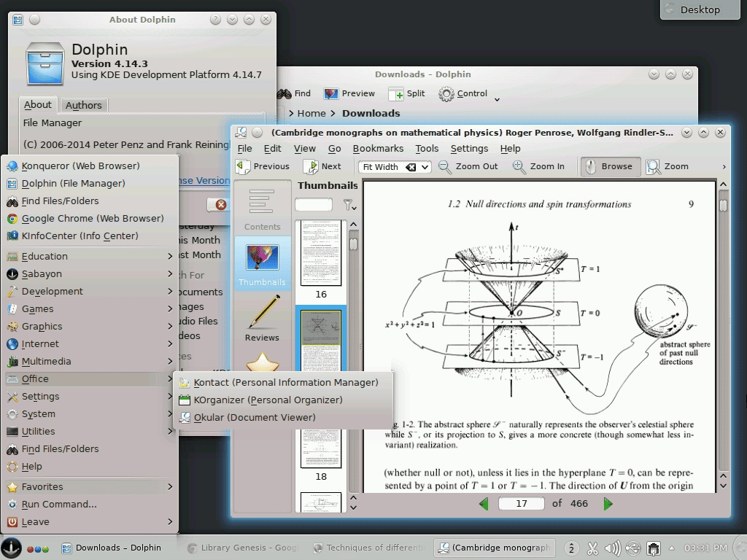Expand the Education submenu
This screenshot has height=560, width=747.
90,256
